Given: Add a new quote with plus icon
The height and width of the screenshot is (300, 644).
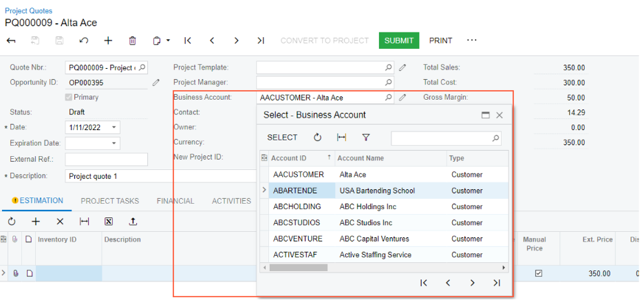Looking at the screenshot, I should (x=108, y=41).
